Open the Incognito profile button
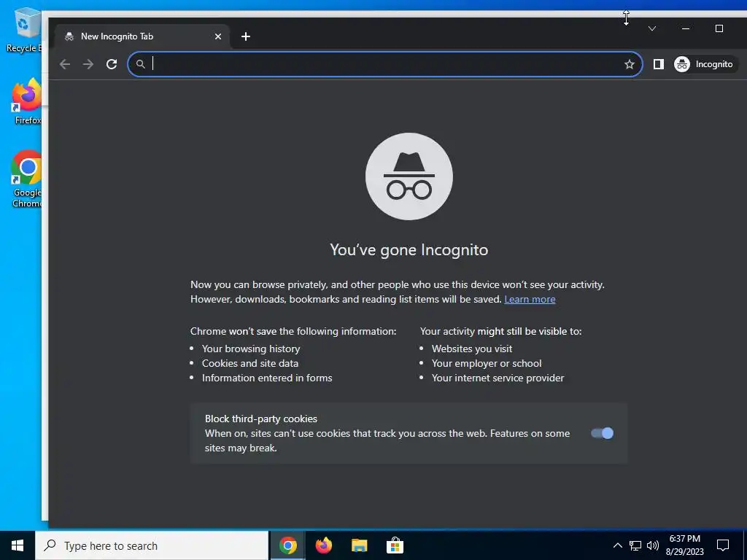Viewport: 747px width, 560px height. (x=704, y=64)
